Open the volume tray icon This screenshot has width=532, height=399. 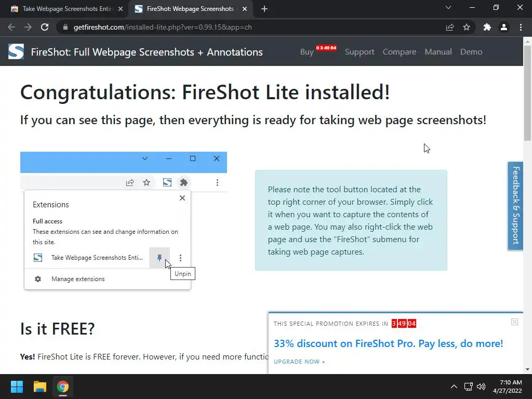pos(481,387)
